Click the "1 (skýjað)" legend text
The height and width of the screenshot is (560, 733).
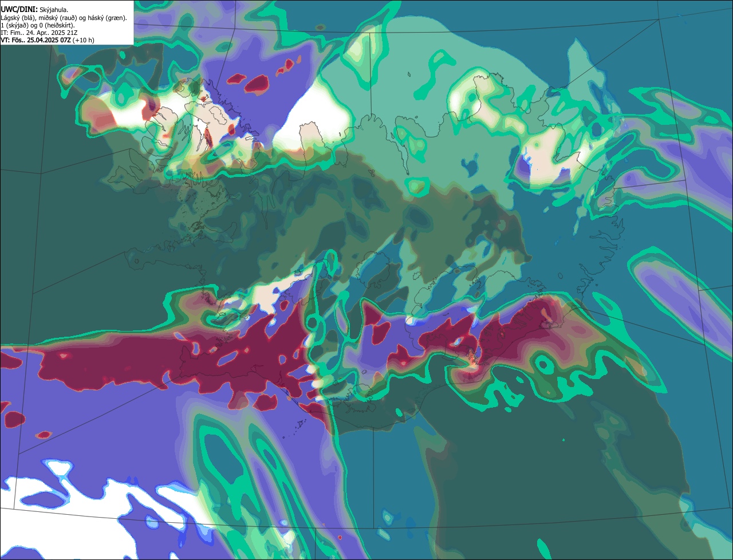pyautogui.click(x=14, y=26)
